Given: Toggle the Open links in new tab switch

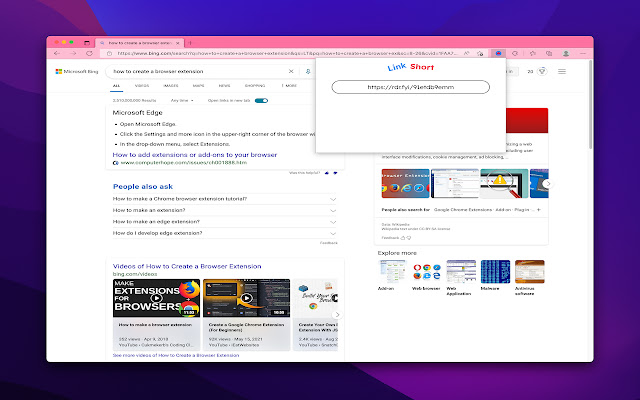Looking at the screenshot, I should [261, 100].
